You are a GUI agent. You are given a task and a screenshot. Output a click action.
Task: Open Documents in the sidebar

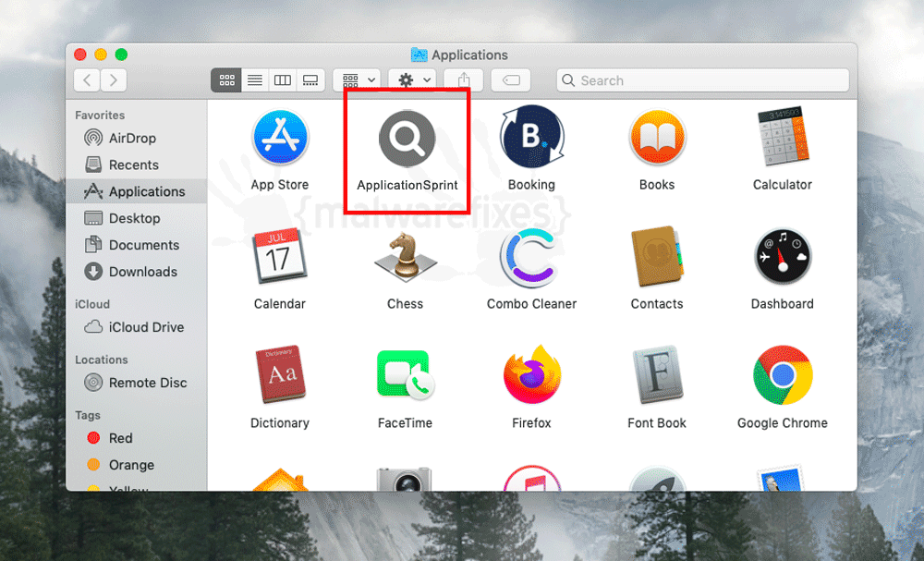tap(137, 245)
